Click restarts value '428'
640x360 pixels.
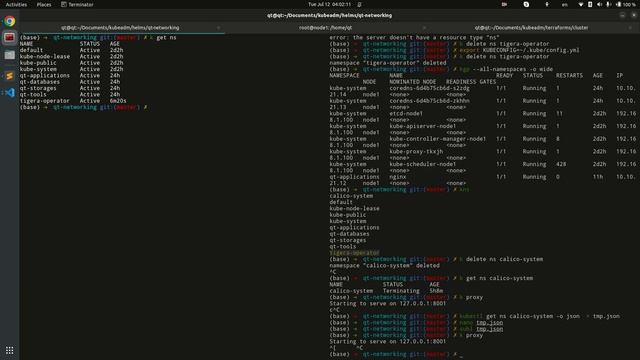(561, 164)
